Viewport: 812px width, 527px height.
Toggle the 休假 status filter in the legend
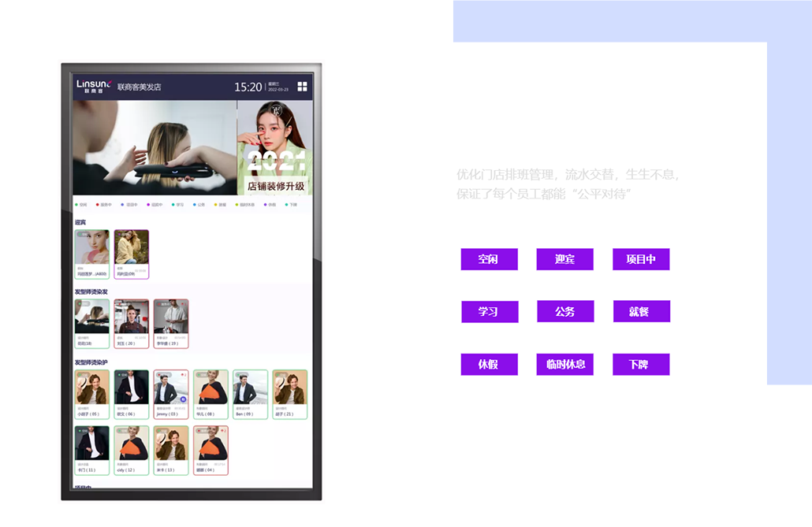[270, 205]
